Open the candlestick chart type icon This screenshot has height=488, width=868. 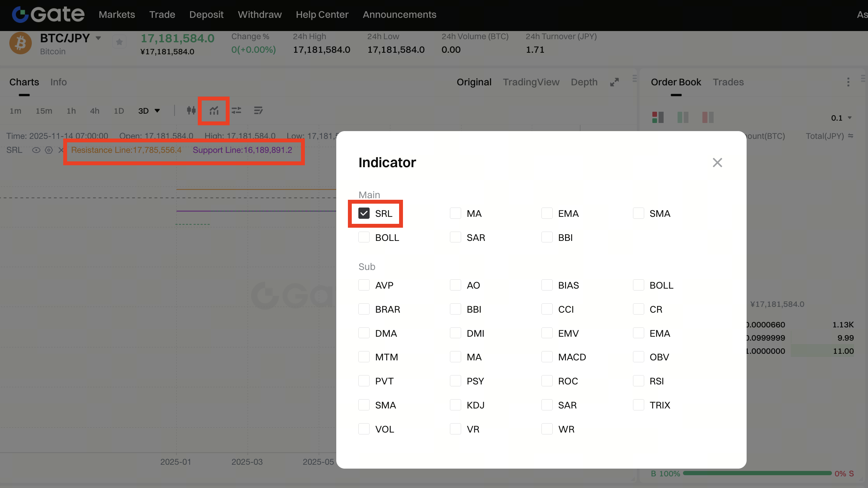point(191,111)
